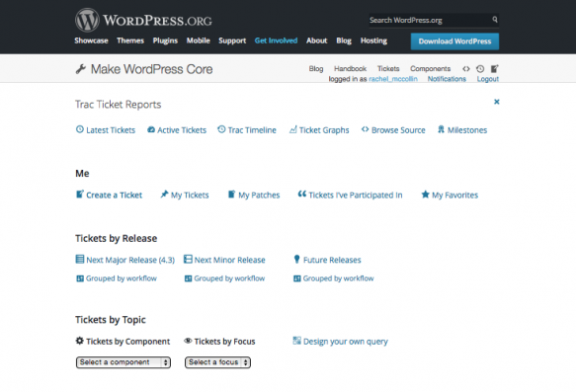Screen dimensions: 576x392
Task: Click the Create a Ticket edit icon
Action: (80, 195)
